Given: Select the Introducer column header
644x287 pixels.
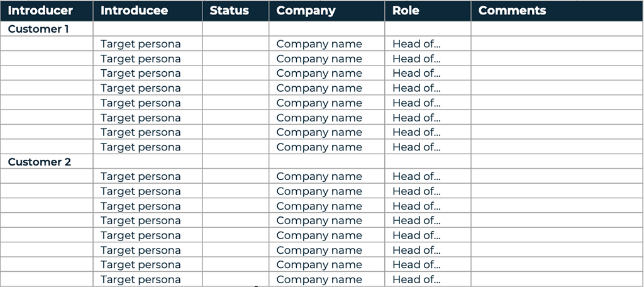Looking at the screenshot, I should (x=47, y=11).
